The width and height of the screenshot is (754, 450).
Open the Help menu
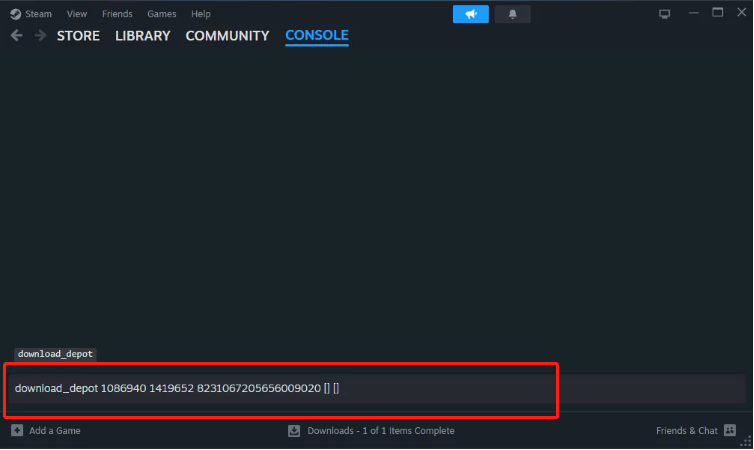pos(201,14)
